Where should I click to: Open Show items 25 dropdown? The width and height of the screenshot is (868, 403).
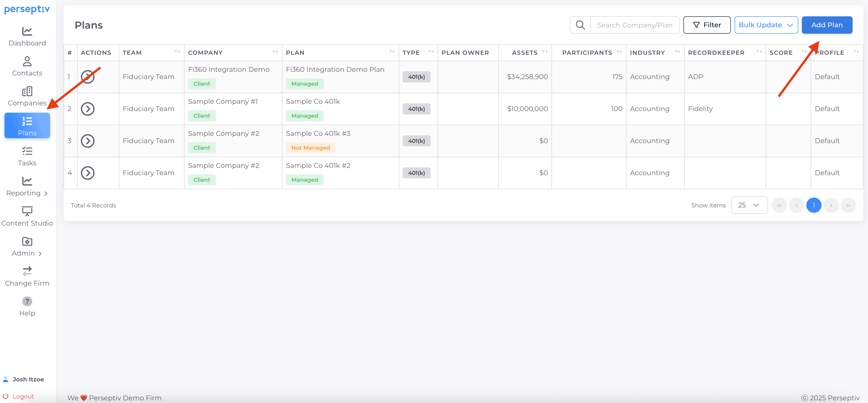pos(749,205)
